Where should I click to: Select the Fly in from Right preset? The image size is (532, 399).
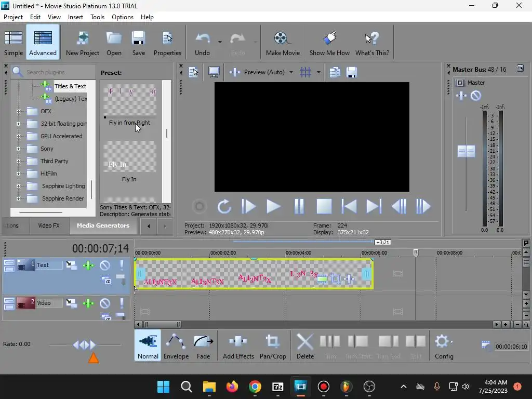129,105
